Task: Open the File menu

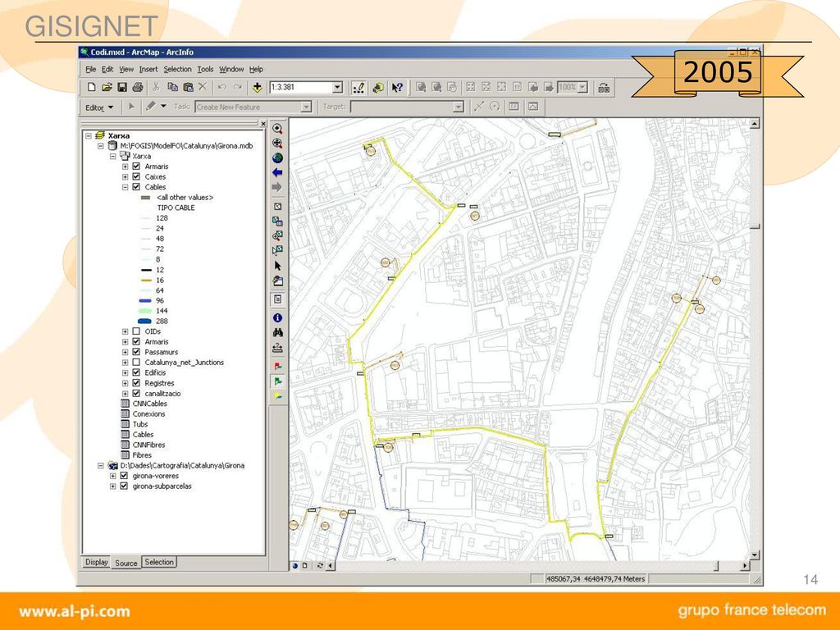Action: point(91,69)
